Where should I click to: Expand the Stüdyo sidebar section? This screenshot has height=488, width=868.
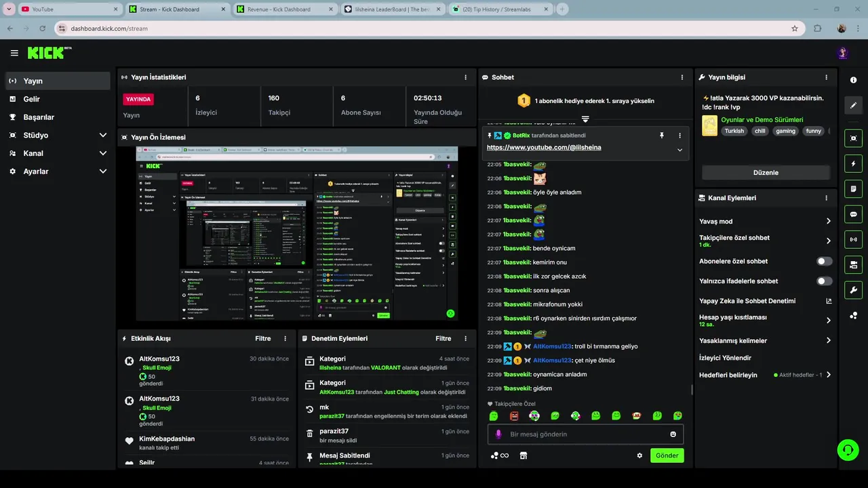coord(103,135)
